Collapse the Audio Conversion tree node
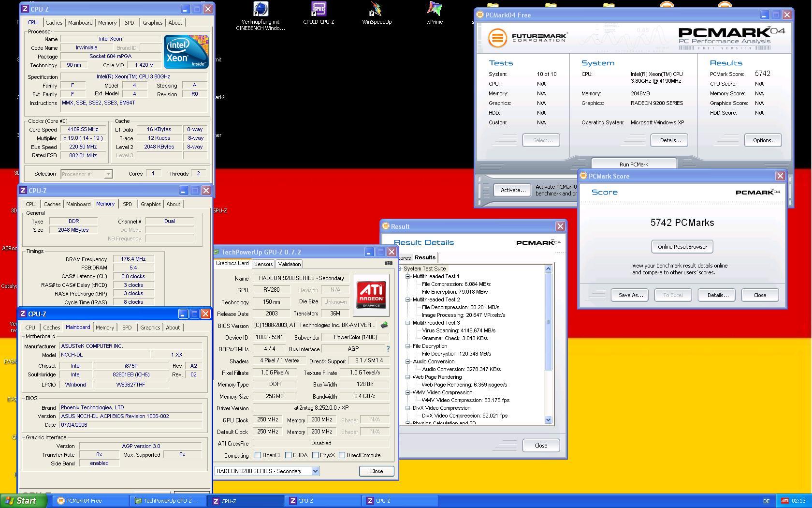Viewport: 812px width, 508px height. tap(408, 362)
